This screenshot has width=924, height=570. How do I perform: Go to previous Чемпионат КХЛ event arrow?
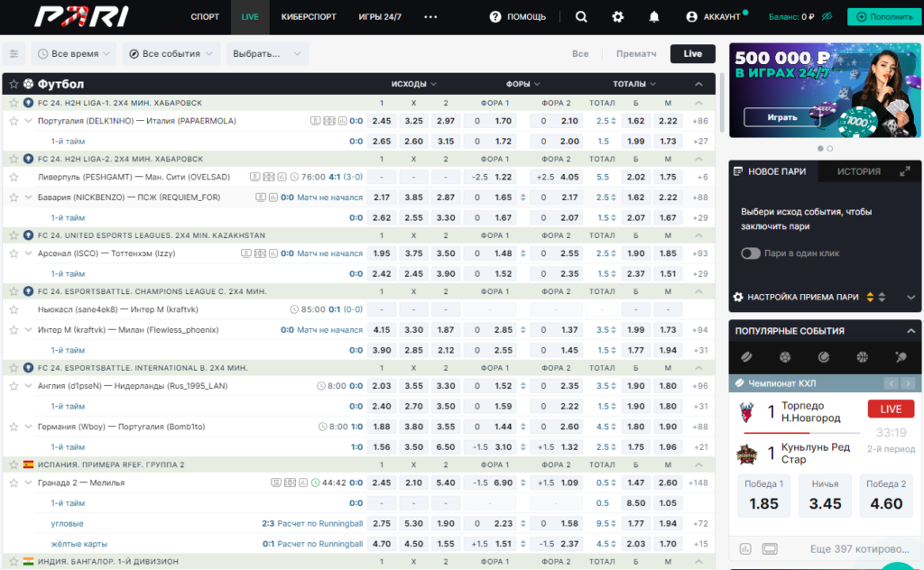click(891, 383)
